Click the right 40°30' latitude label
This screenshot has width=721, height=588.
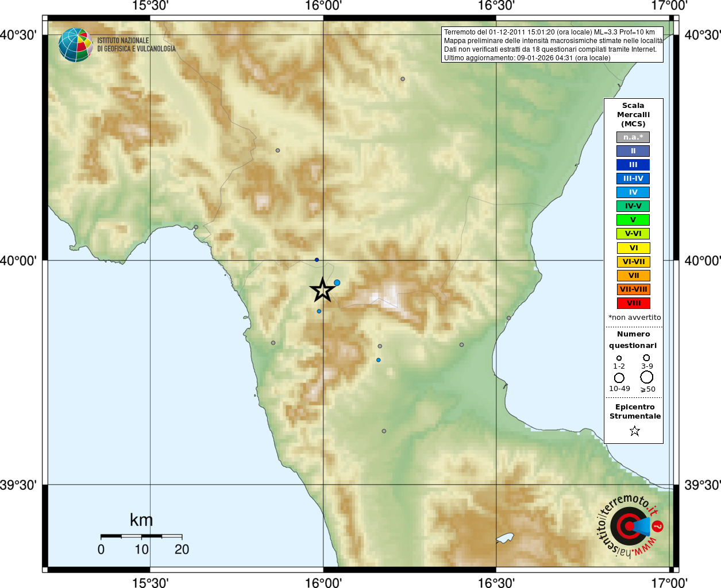pyautogui.click(x=703, y=35)
